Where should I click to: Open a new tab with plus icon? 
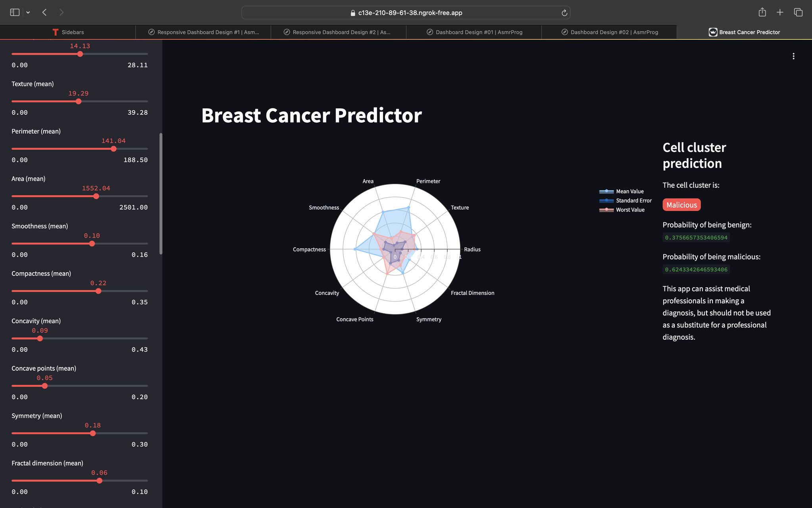tap(779, 12)
